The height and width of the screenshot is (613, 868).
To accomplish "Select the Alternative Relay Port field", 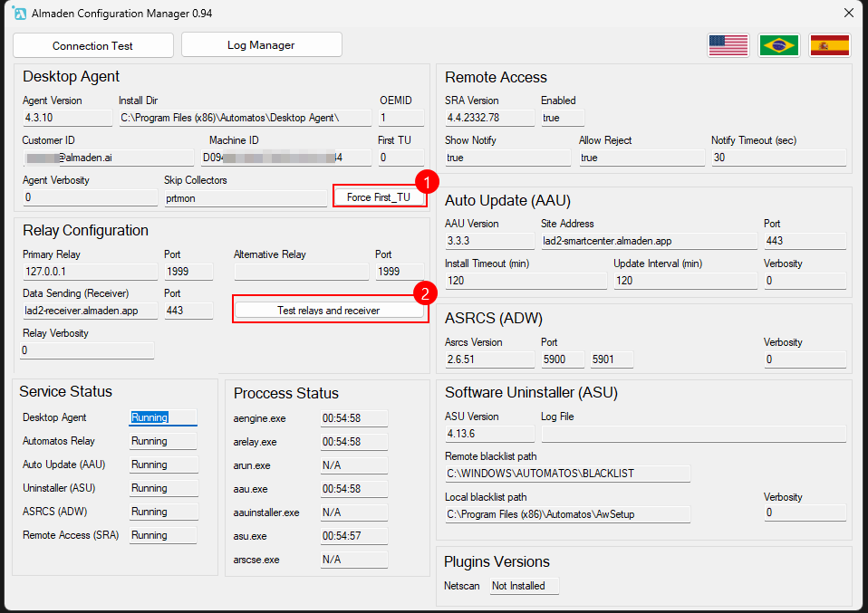I will point(400,272).
